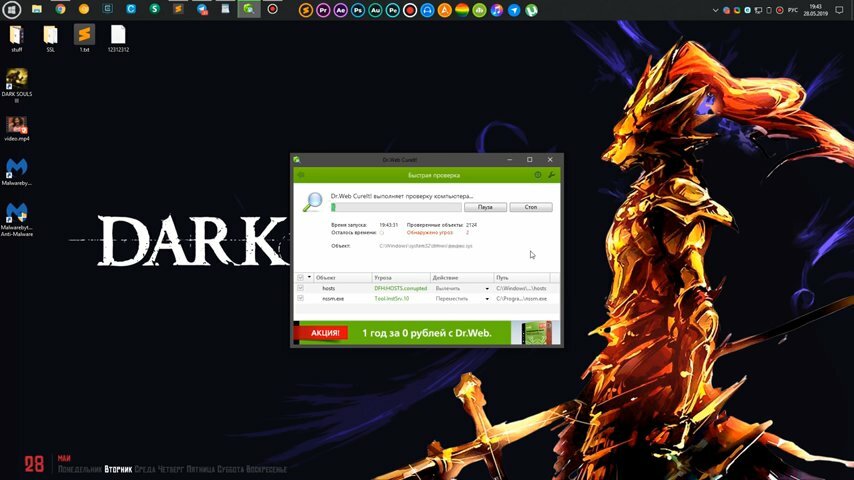Launch After Effects dock icon
854x480 pixels.
[x=340, y=10]
